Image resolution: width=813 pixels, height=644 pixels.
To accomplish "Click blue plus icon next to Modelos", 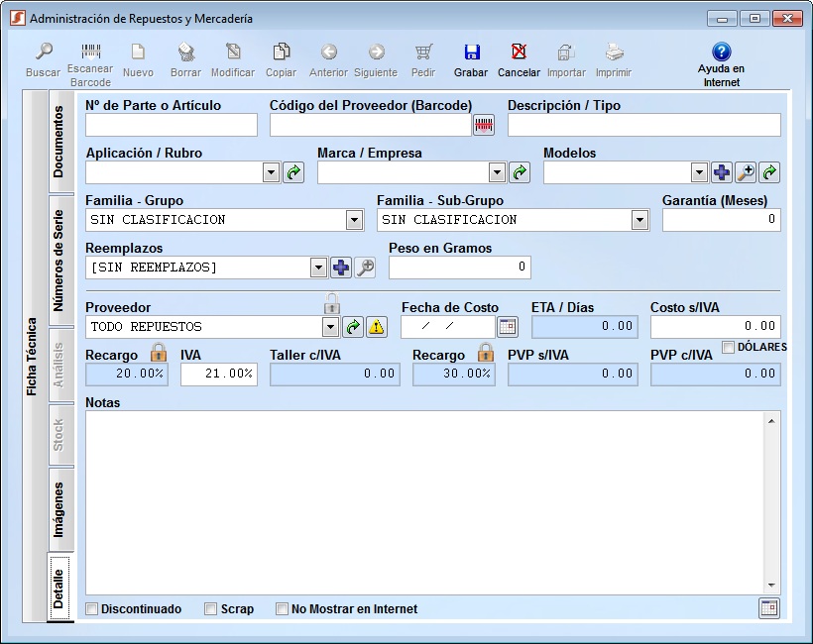I will [x=722, y=172].
